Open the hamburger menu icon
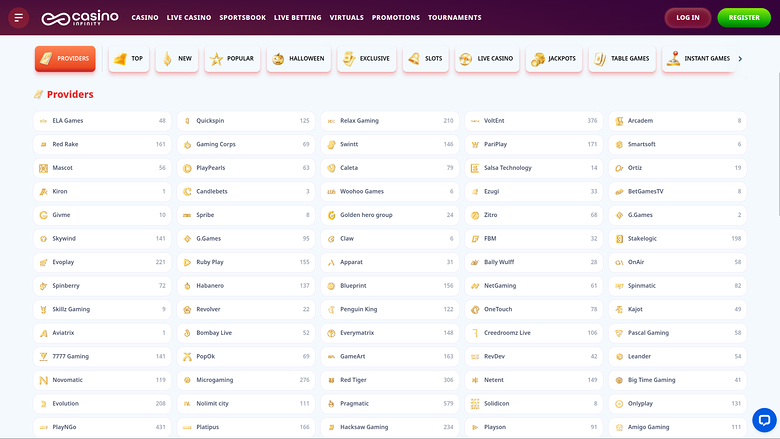Viewport: 780px width, 439px height. (x=18, y=17)
